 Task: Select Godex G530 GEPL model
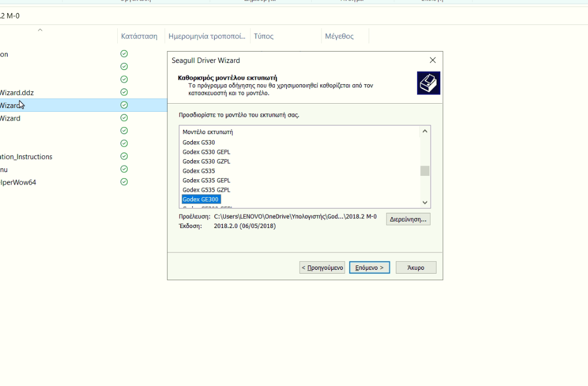click(x=206, y=152)
